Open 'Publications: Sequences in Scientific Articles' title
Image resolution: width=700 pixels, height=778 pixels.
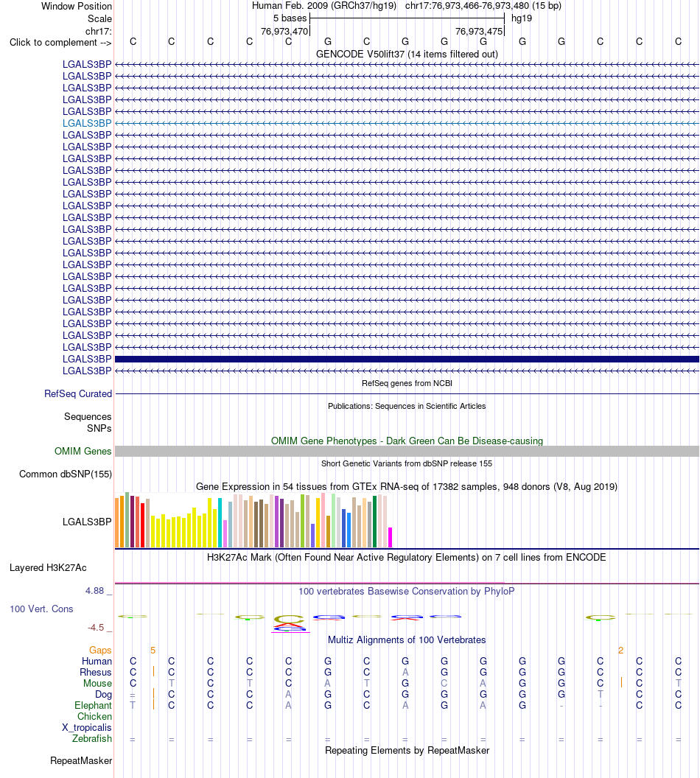(407, 406)
